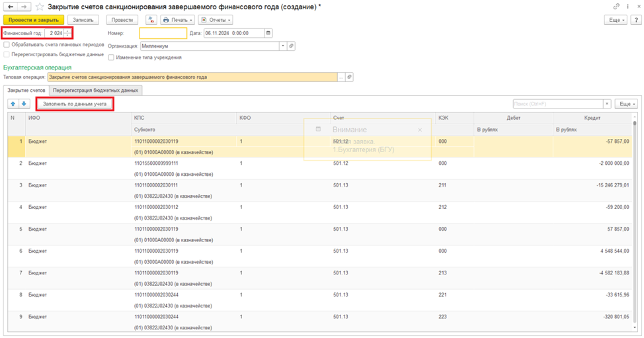Select credit cell -33 615,96
Viewport: 644px width, 338px height.
[592, 295]
